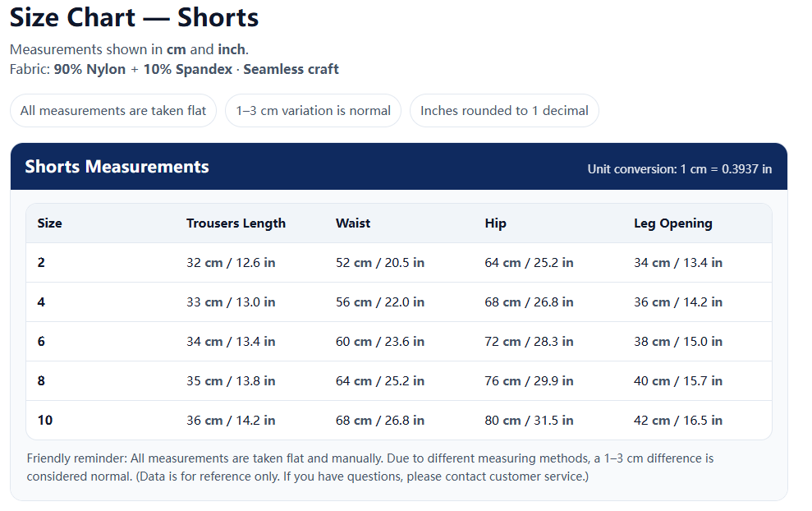Click the Hip column header

click(x=495, y=223)
